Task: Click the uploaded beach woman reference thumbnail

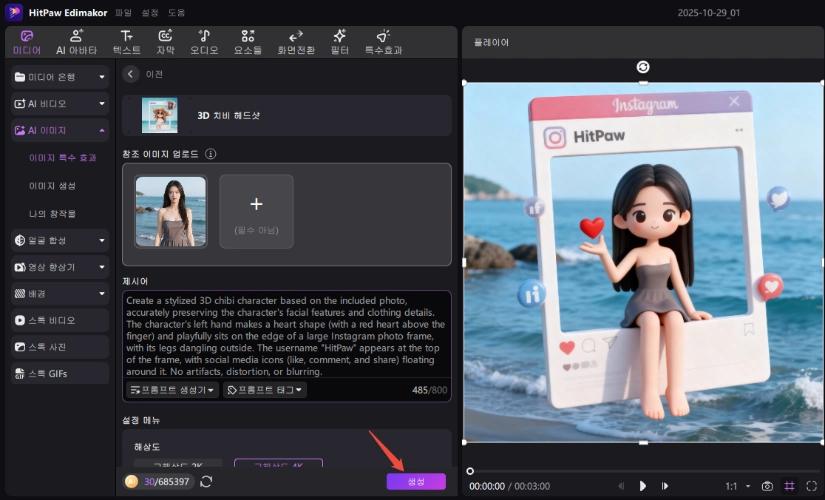Action: 171,212
